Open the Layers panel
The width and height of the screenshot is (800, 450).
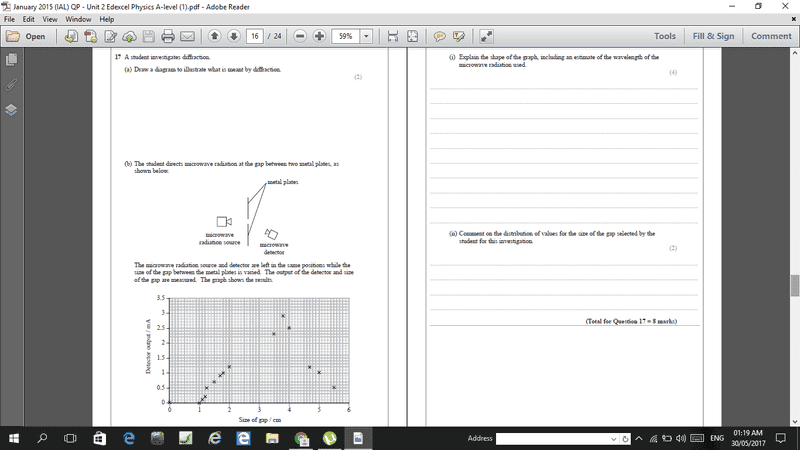click(x=11, y=109)
